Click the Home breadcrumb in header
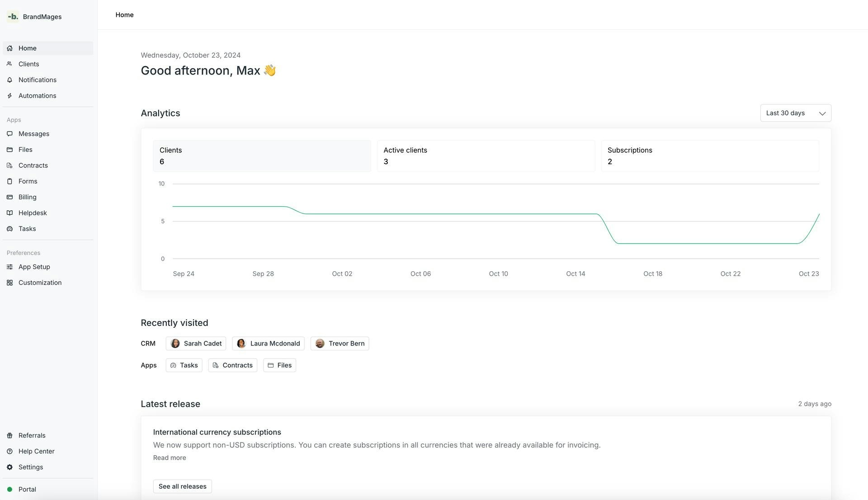 [124, 15]
